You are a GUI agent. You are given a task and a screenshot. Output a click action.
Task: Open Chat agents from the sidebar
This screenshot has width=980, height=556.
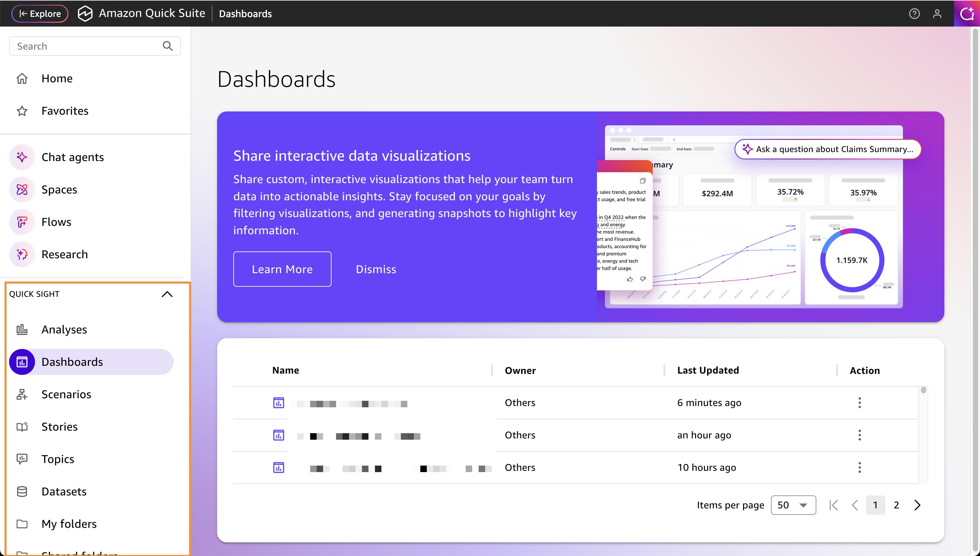[72, 157]
